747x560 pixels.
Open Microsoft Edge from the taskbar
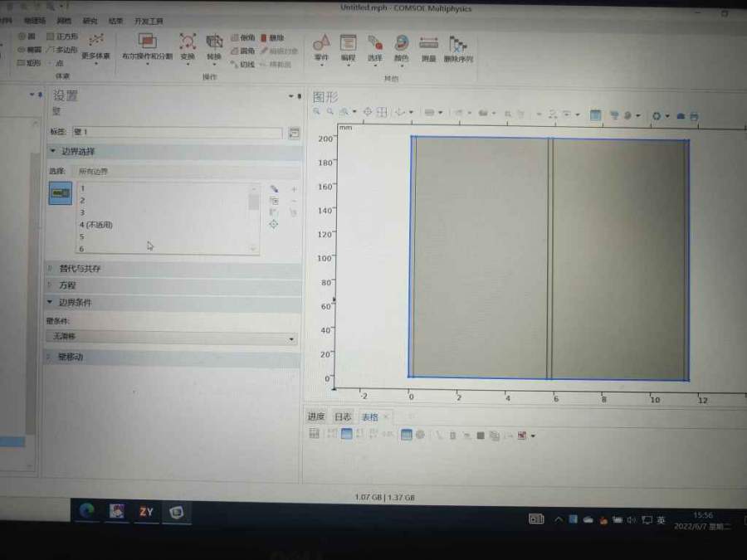[86, 511]
